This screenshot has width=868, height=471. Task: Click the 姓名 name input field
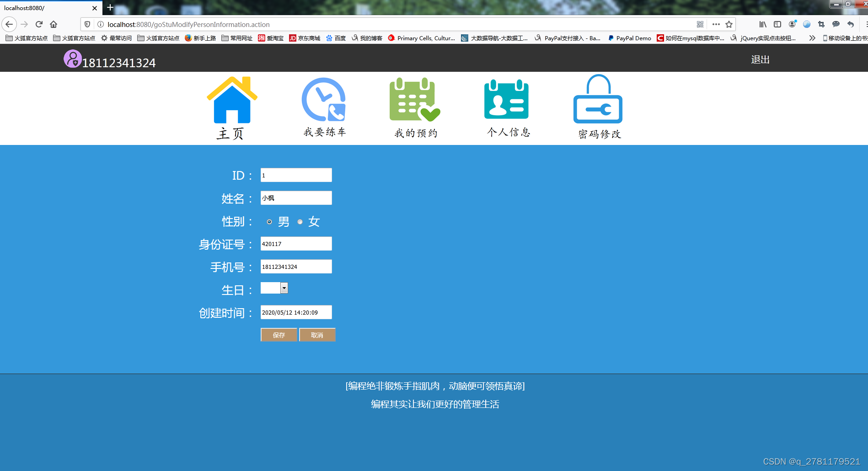pyautogui.click(x=296, y=198)
